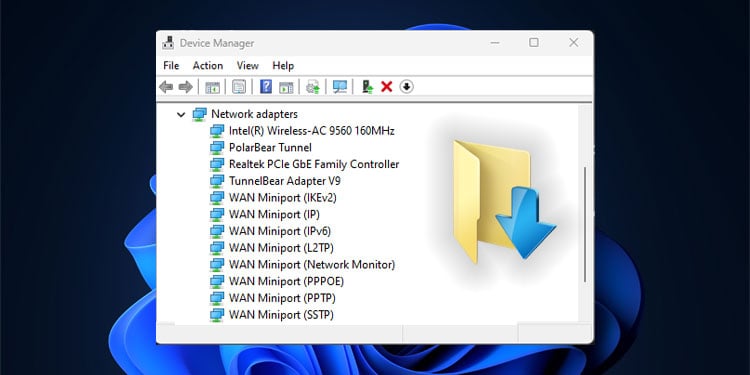Click icon beside Intel(R) Wireless-AC 9560

point(217,131)
